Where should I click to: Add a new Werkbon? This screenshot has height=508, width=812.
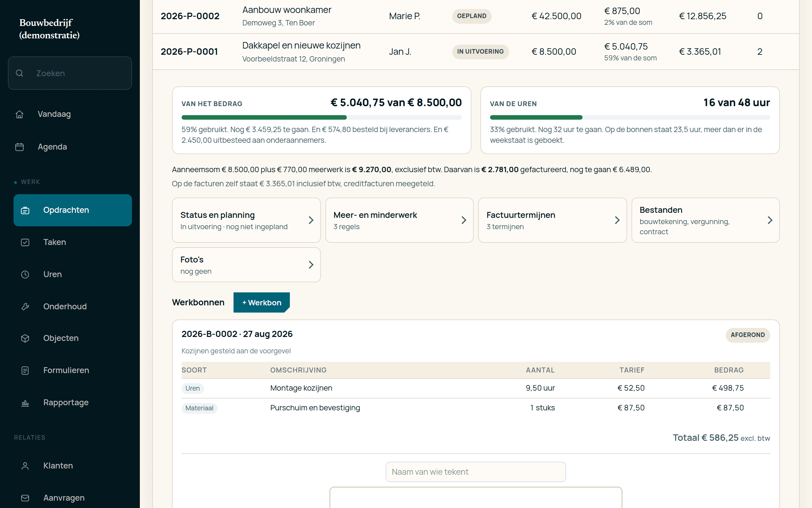[261, 302]
